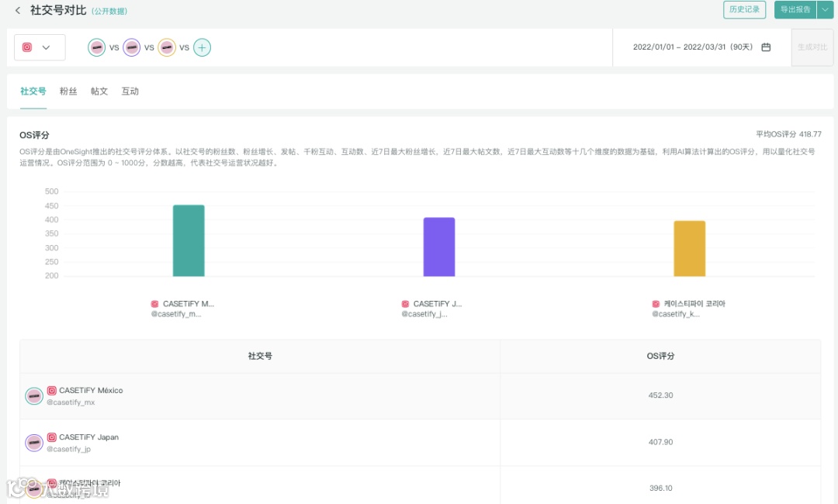Open 历史记录 history records
This screenshot has height=504, width=838.
click(744, 9)
